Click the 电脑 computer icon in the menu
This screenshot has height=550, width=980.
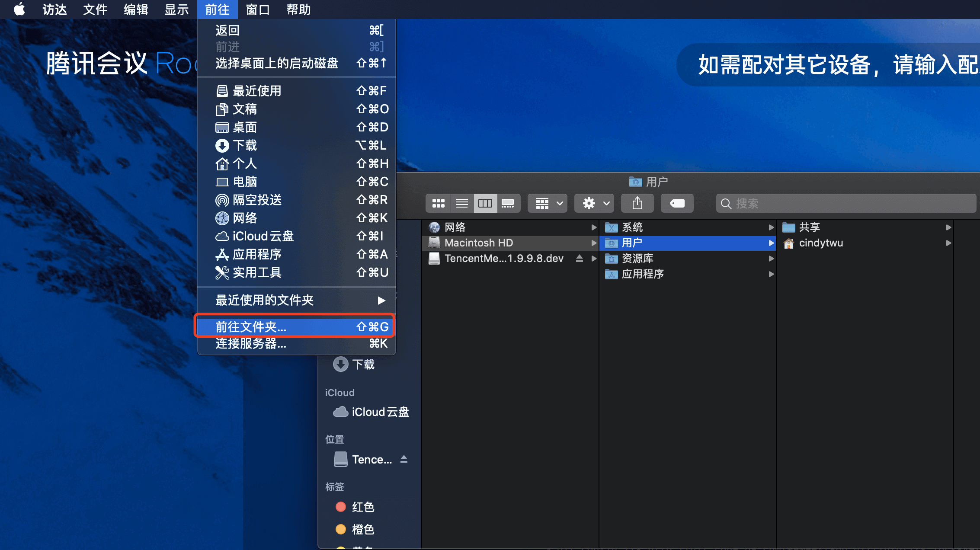point(222,182)
